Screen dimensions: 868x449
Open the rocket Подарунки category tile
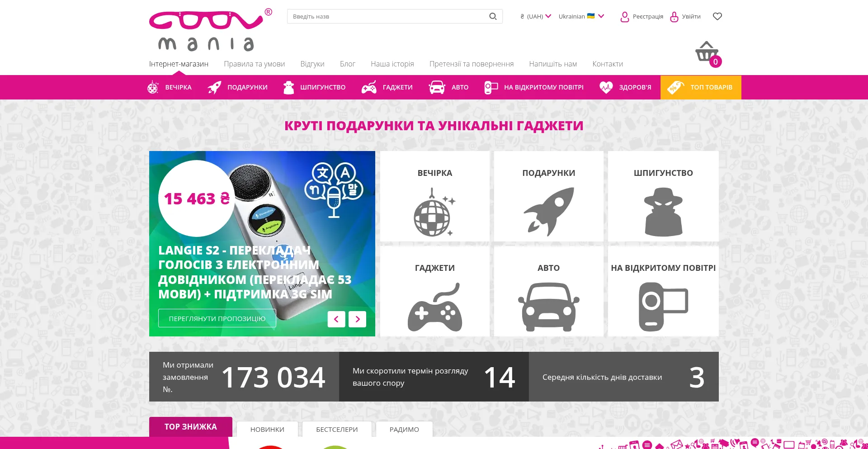(x=548, y=196)
